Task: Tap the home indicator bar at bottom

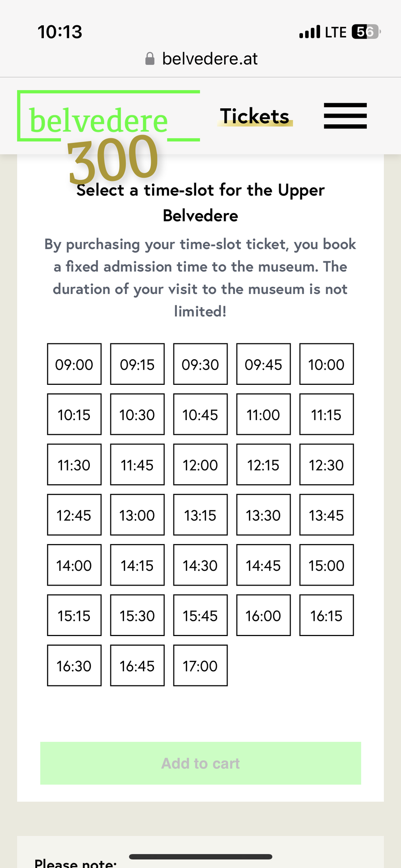Action: [x=200, y=857]
